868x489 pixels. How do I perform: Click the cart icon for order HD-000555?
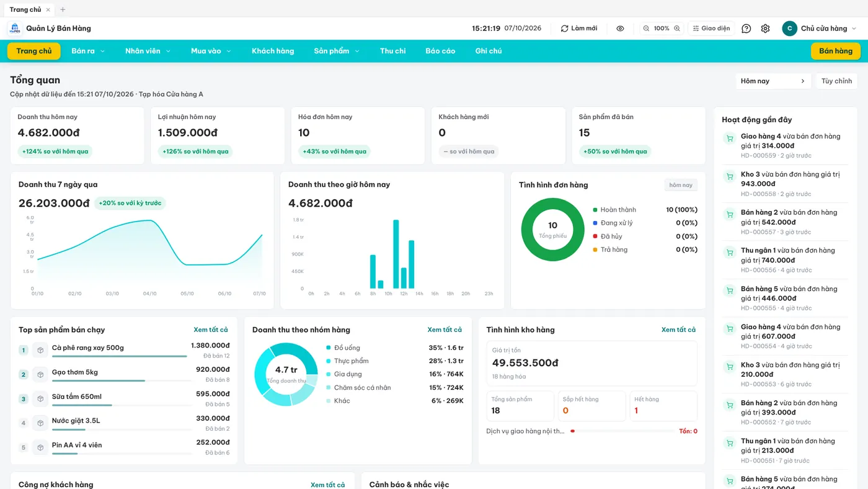tap(730, 291)
